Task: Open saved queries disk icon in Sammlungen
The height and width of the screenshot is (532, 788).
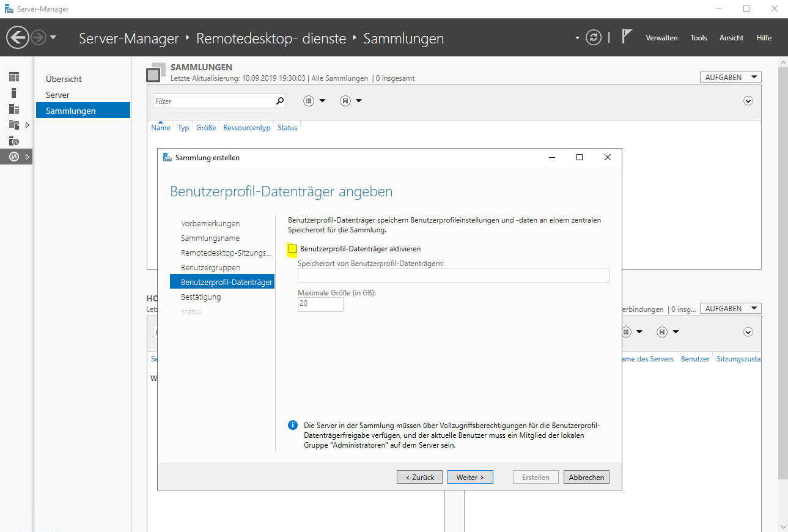Action: click(345, 101)
